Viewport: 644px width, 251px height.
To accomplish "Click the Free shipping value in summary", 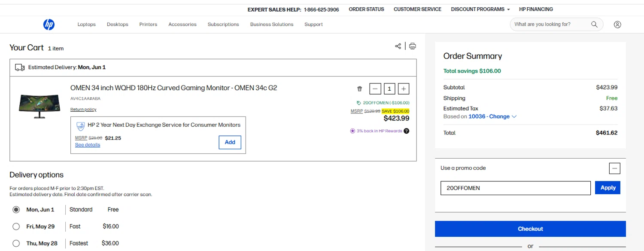I will click(611, 98).
